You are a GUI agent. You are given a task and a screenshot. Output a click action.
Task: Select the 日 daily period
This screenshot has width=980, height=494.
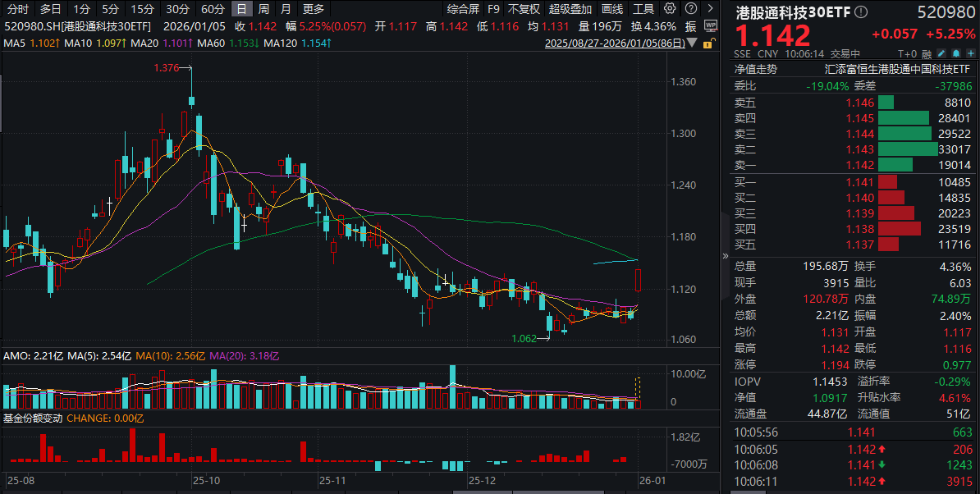[241, 9]
